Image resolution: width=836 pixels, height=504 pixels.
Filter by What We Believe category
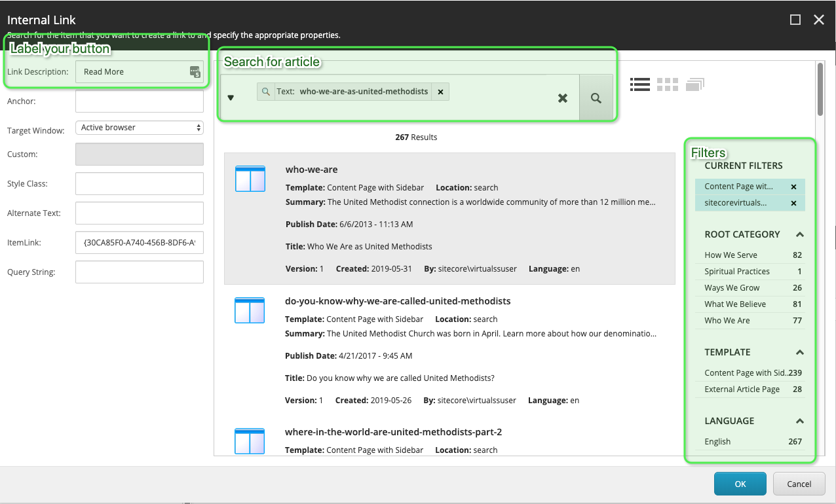(750, 304)
